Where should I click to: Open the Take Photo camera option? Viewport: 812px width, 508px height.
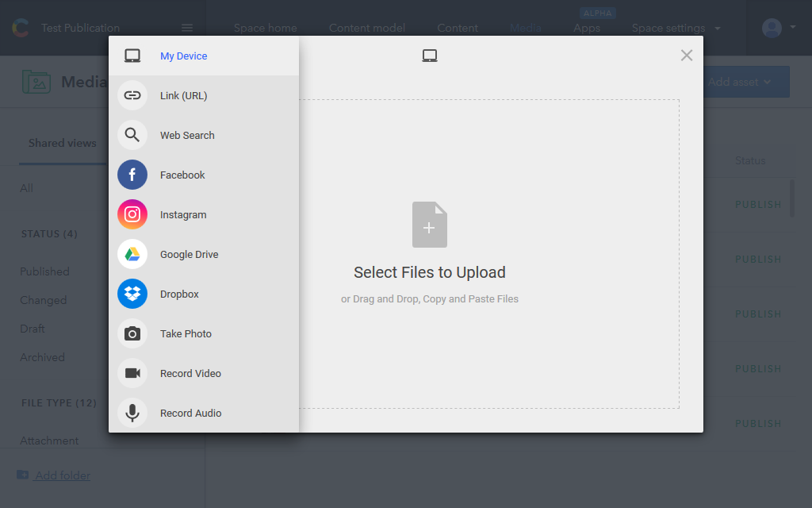[x=132, y=333]
